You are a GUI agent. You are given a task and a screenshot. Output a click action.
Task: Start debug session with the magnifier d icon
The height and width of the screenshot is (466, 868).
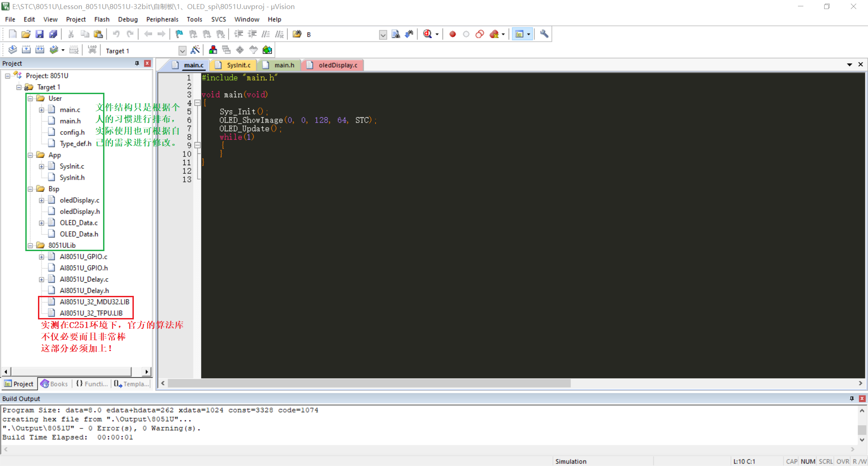pyautogui.click(x=428, y=34)
